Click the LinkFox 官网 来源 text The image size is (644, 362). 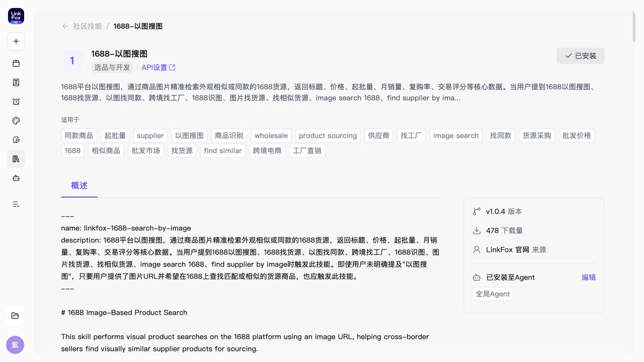516,250
